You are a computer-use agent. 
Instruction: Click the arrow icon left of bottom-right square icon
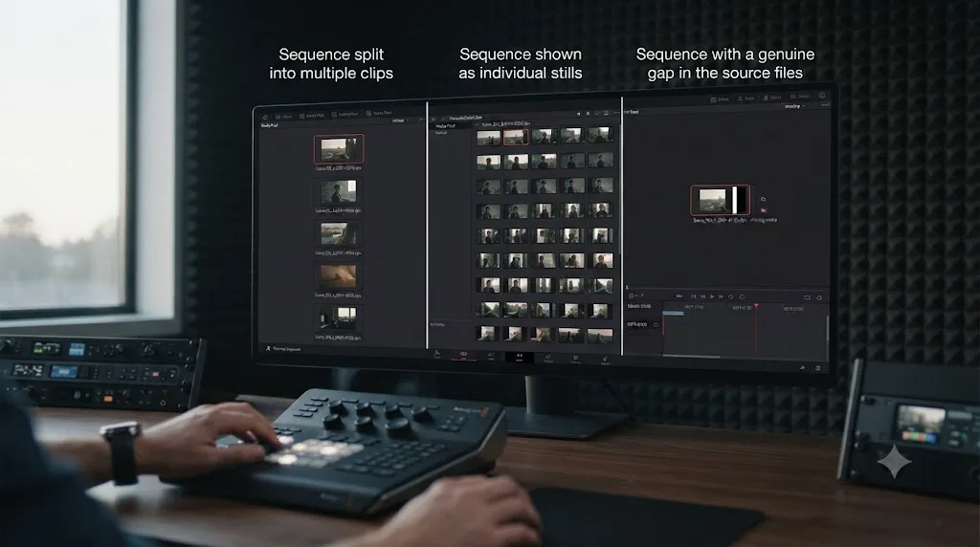[802, 368]
